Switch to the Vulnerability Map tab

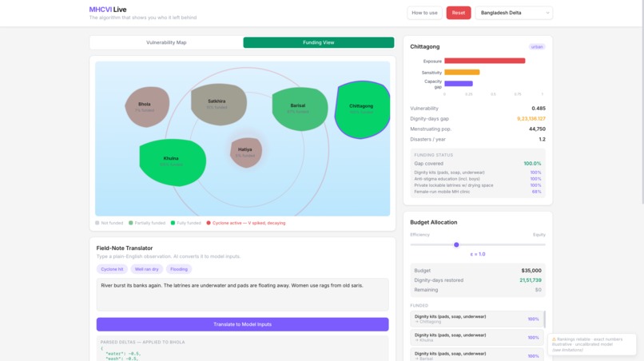tap(166, 42)
